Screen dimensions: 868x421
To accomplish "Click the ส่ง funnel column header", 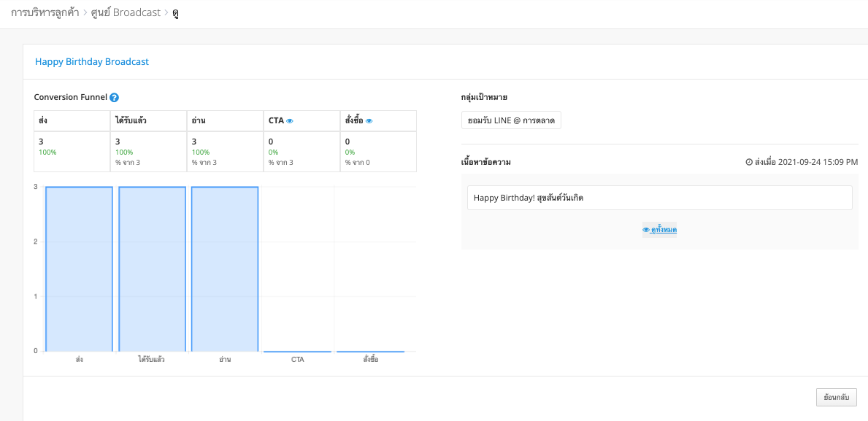I will 72,120.
